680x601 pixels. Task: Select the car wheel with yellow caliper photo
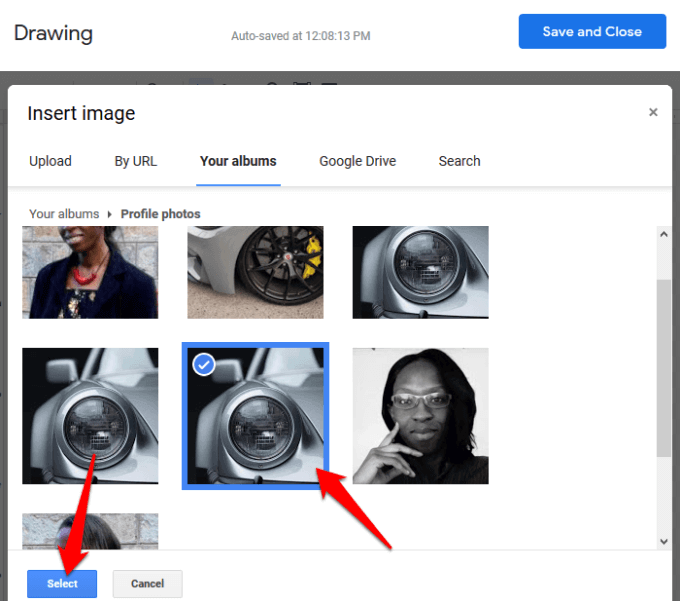pyautogui.click(x=255, y=272)
